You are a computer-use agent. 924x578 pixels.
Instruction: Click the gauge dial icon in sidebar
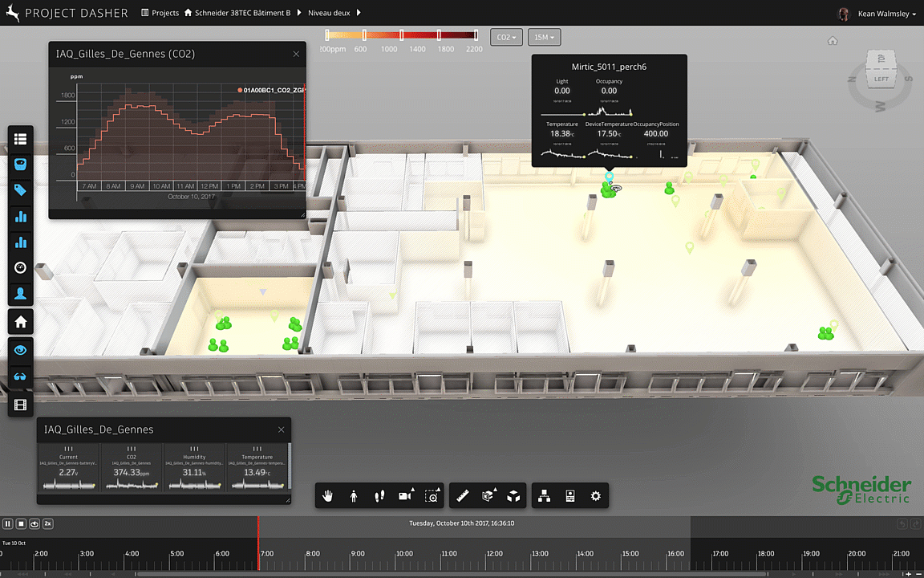click(x=21, y=267)
